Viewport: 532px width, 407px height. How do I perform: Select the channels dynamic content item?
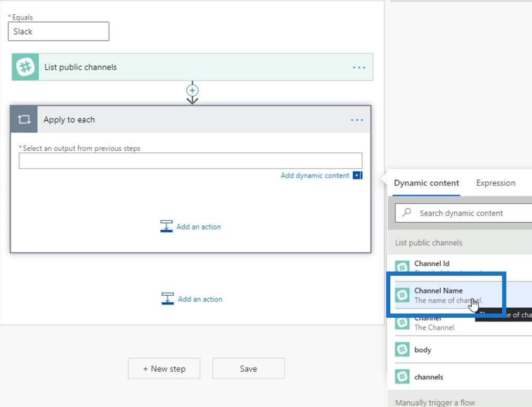pos(463,377)
